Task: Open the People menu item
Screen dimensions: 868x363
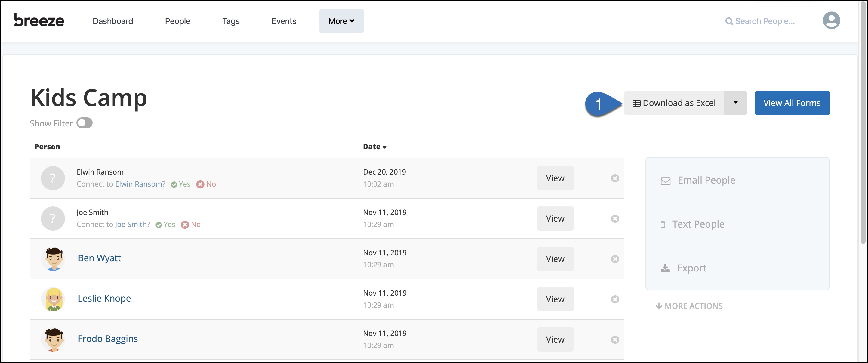Action: 177,21
